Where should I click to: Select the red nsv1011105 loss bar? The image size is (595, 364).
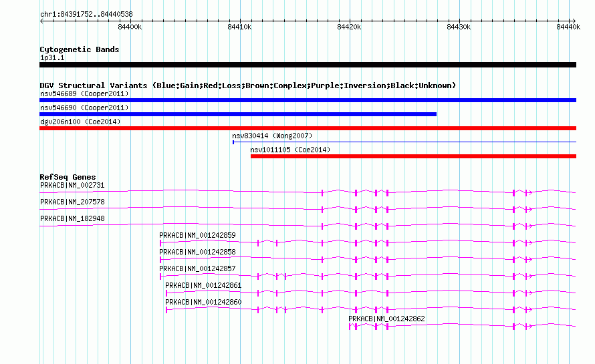[414, 156]
